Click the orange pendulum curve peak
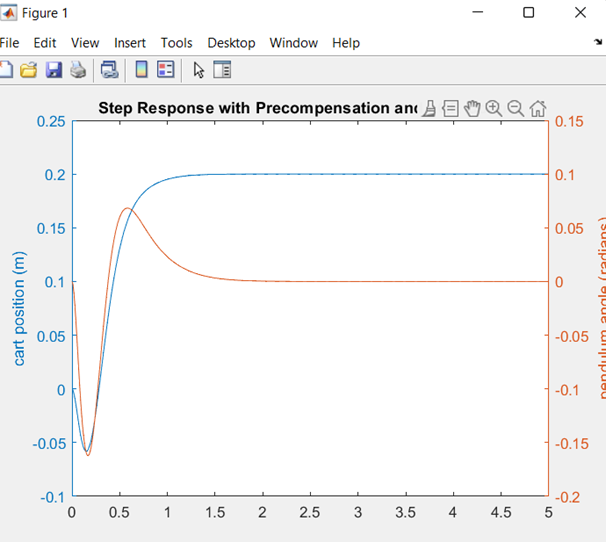Viewport: 606px width, 542px height. tap(128, 208)
